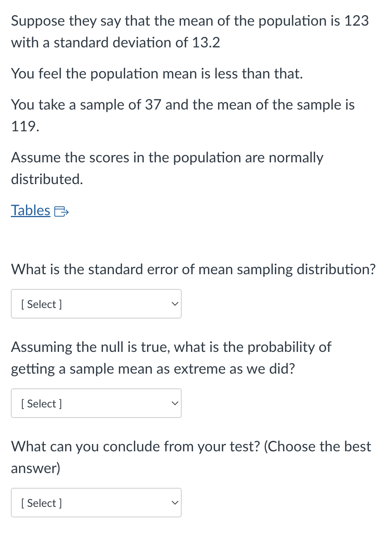
Task: Click the external link icon beside Tables
Action: (61, 212)
